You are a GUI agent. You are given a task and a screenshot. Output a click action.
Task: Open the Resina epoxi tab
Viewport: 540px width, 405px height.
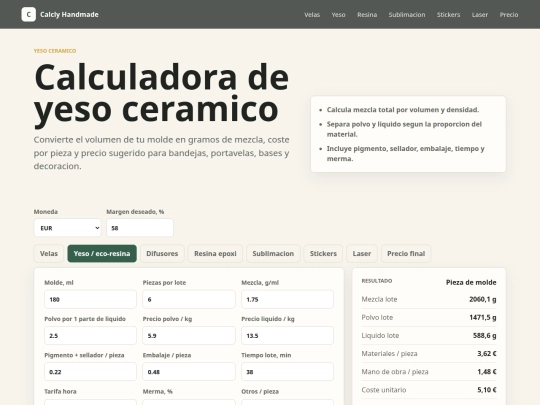(215, 253)
